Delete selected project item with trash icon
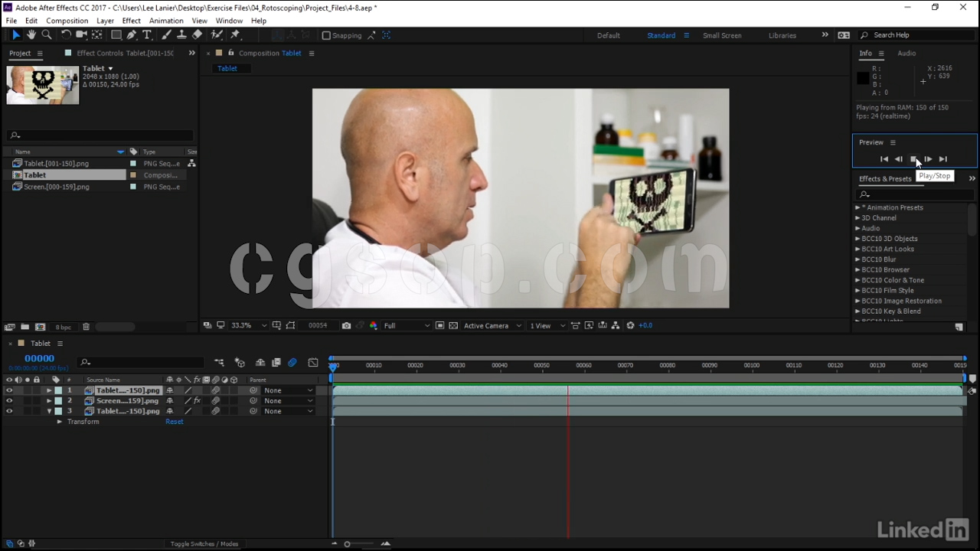980x551 pixels. point(86,327)
